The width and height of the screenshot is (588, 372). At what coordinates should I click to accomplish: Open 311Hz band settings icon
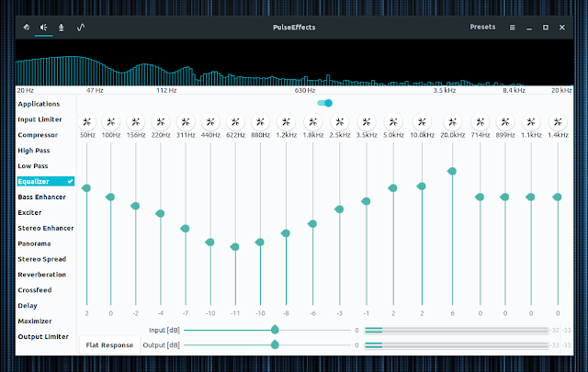click(186, 122)
